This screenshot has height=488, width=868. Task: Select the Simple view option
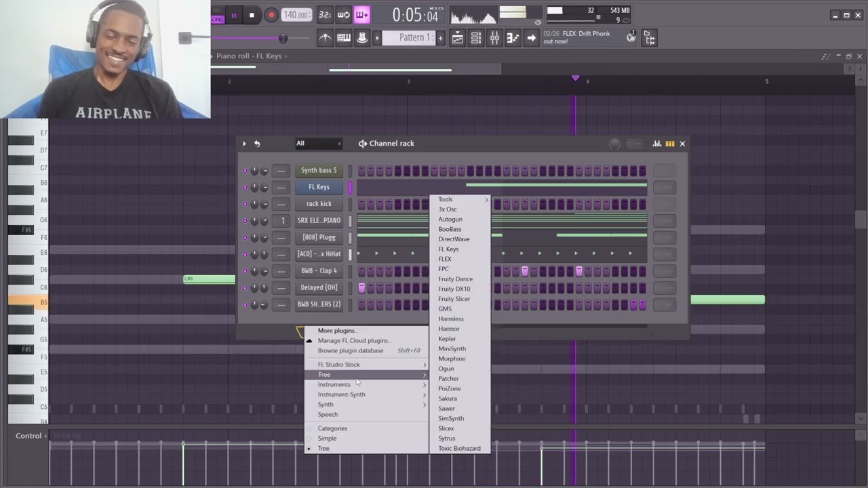point(366,439)
